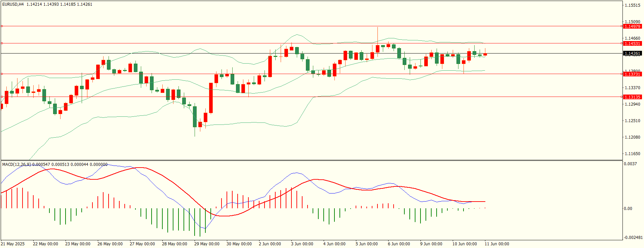The width and height of the screenshot is (644, 248).
Task: Click the 0.00 zero level on MACD scale
Action: coord(628,209)
